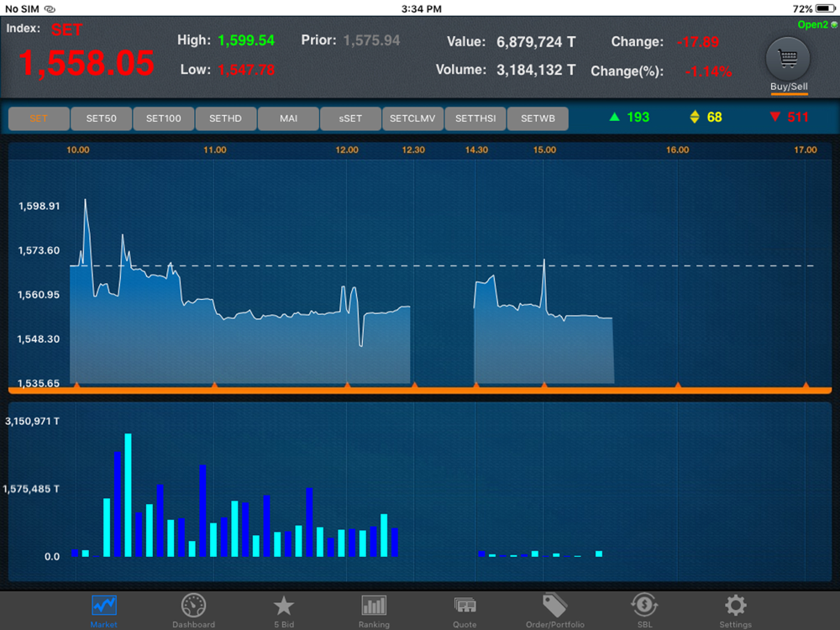Tap the Volume figure 3,184,132 T
Screen dimensions: 840x630
tap(536, 71)
